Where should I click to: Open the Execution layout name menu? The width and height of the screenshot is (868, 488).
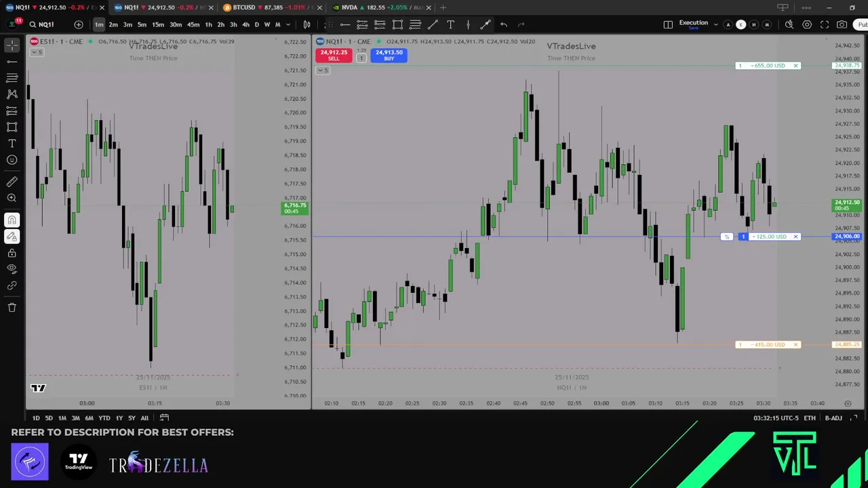tap(693, 24)
